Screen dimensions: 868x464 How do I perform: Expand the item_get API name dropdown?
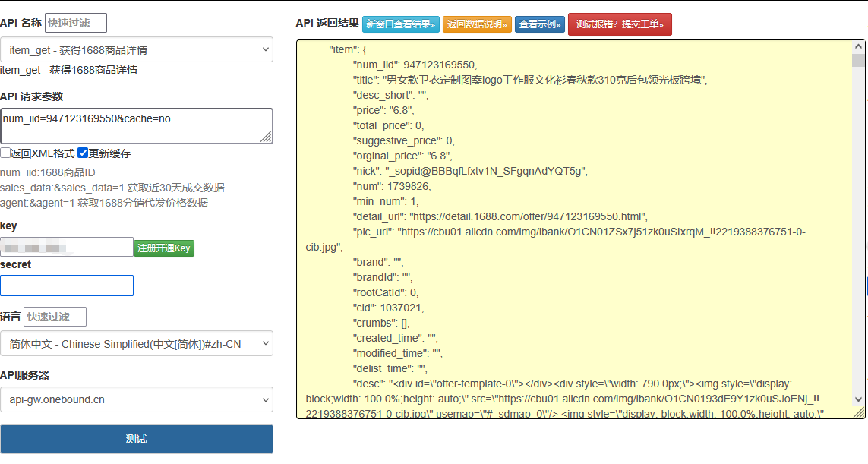(137, 50)
